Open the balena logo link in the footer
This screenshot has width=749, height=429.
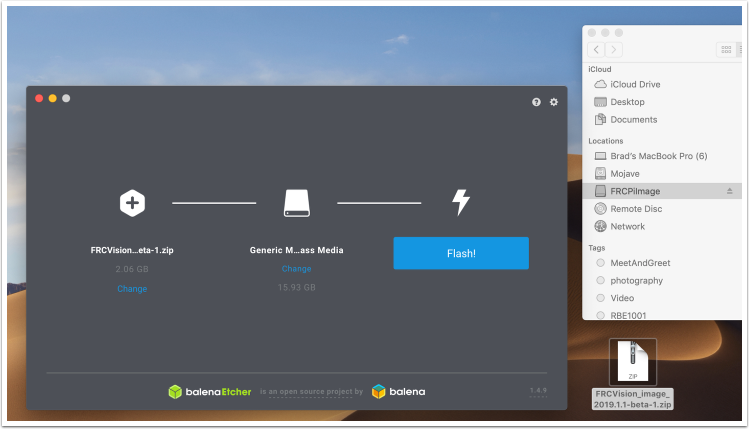point(398,391)
